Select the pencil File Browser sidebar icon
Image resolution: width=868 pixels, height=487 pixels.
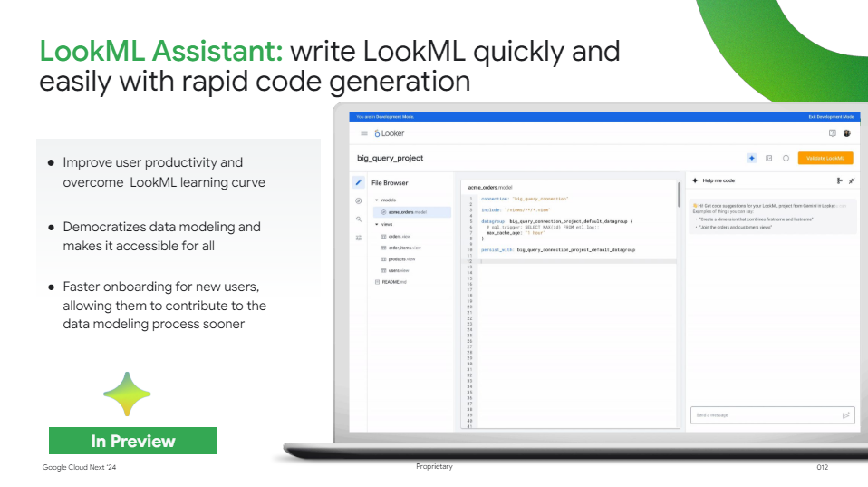click(358, 182)
